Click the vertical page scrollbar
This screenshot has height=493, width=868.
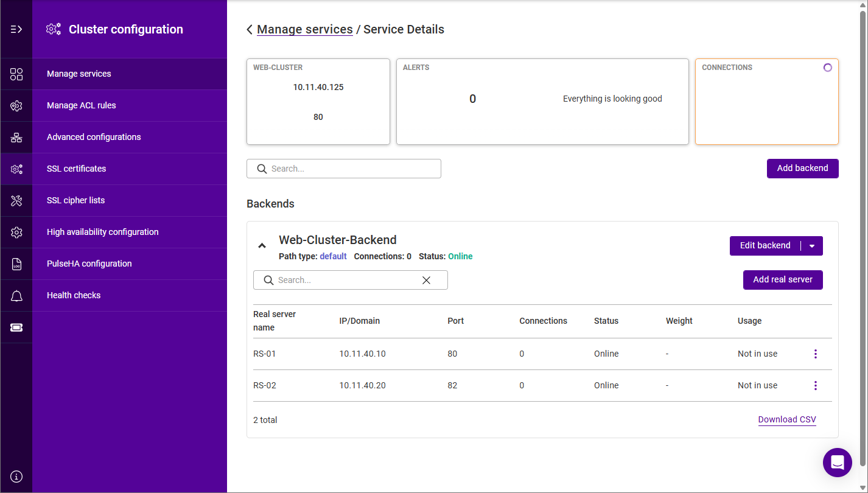[863, 237]
